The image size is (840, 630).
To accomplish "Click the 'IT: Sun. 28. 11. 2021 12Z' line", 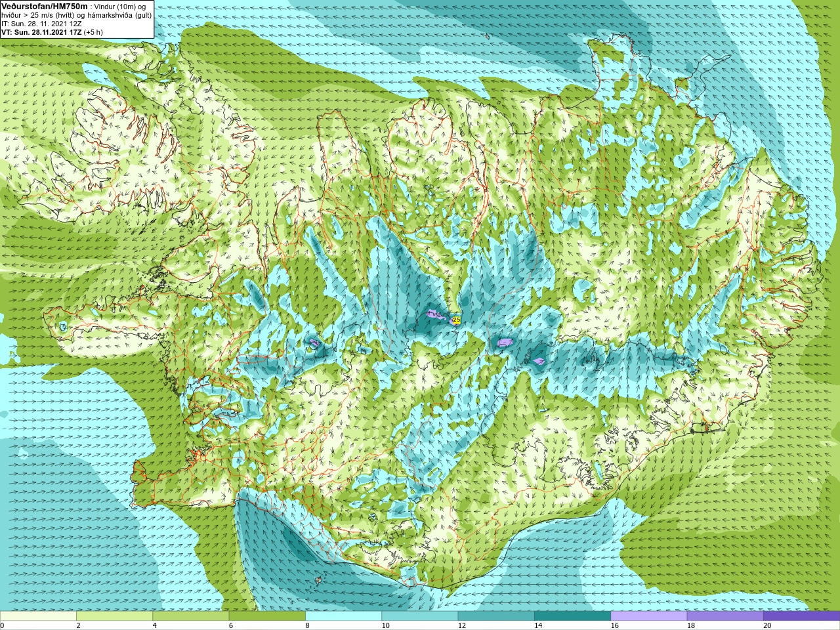I will click(41, 24).
